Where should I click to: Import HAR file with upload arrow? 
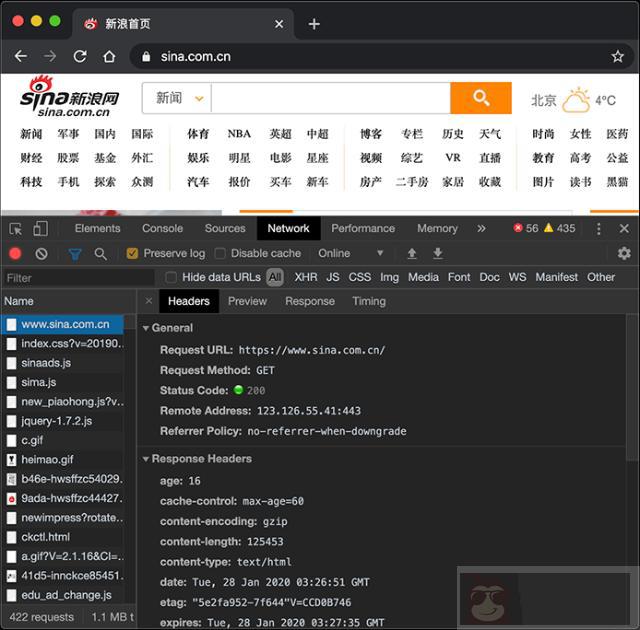pyautogui.click(x=412, y=254)
